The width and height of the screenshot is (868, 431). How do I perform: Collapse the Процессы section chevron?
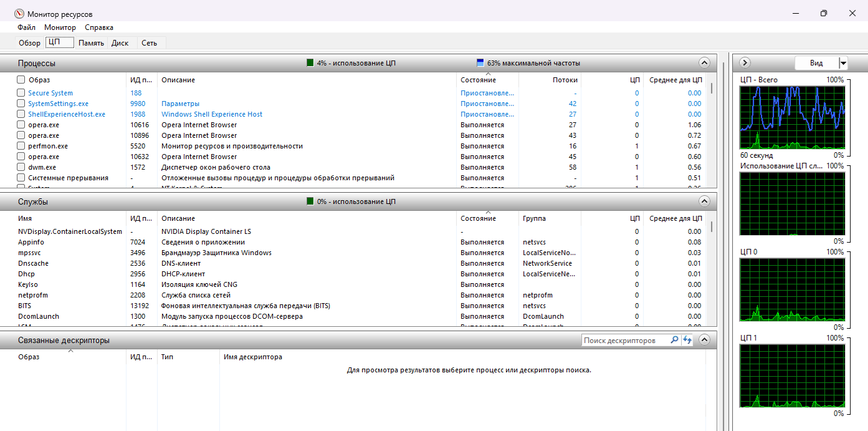click(704, 63)
